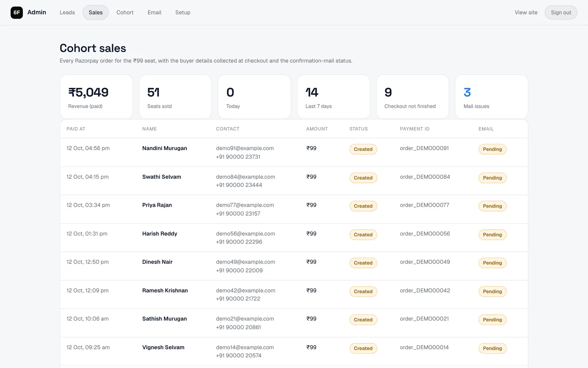Select payment ID order_DEMO000056
Screen dimensions: 588x368
point(425,234)
